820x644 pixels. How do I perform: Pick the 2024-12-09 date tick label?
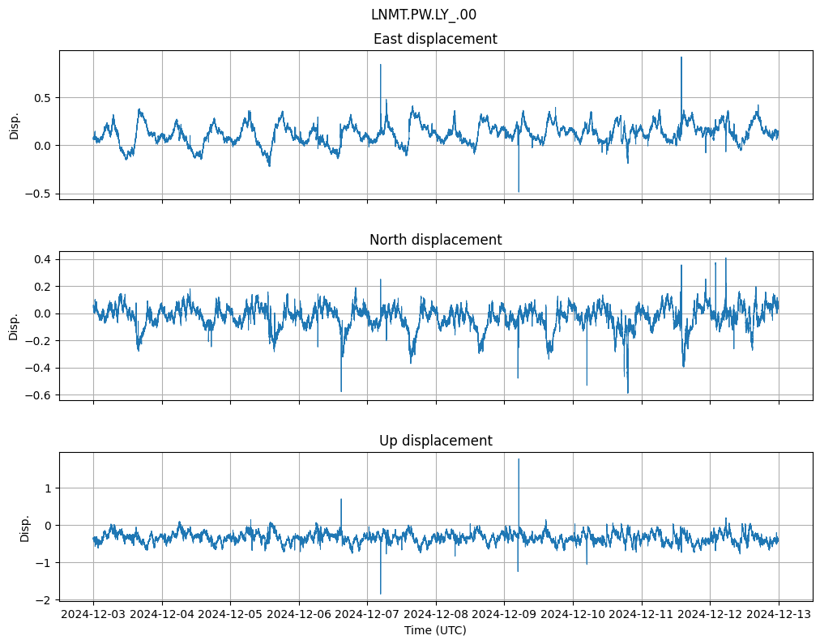tap(504, 615)
